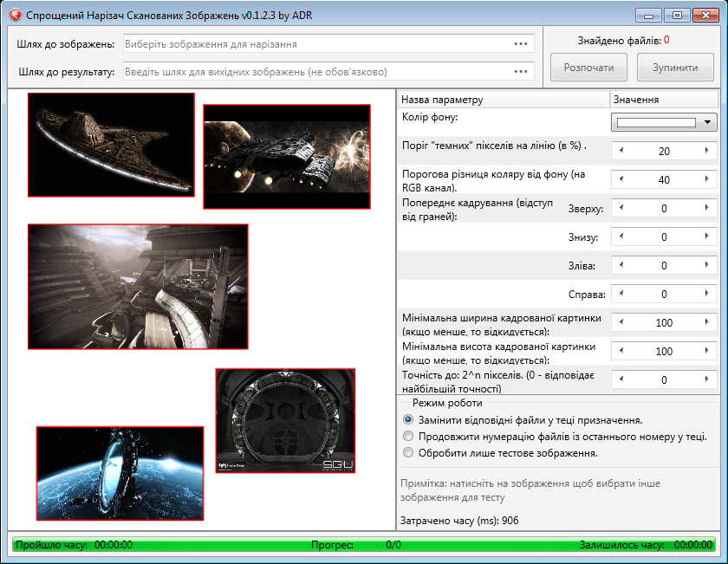Increase the precision 2^n pixels value
The height and width of the screenshot is (564, 728).
pos(707,379)
